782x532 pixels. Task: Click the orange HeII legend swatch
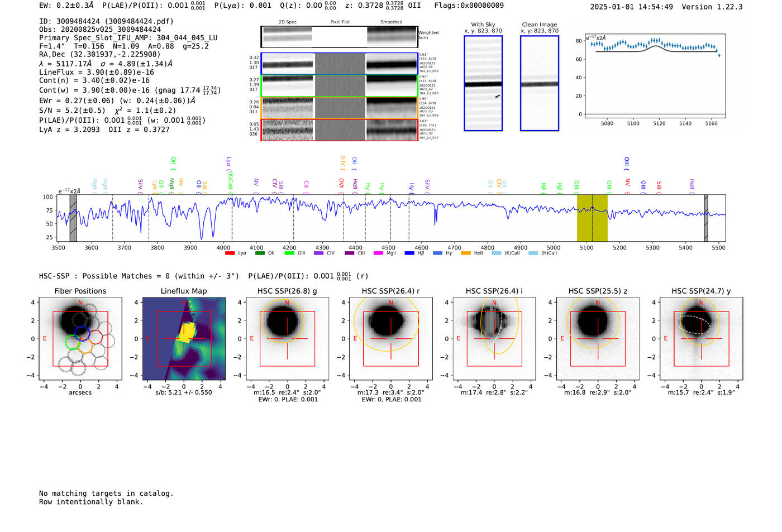point(466,253)
